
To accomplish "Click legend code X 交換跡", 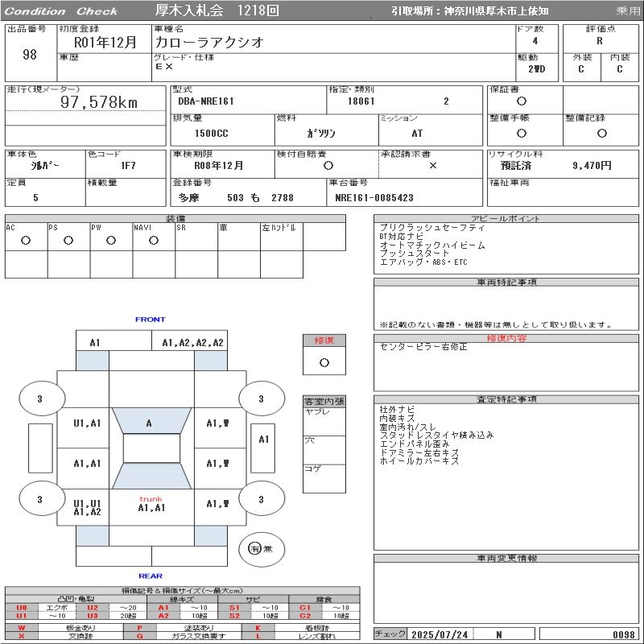I will 64,636.
